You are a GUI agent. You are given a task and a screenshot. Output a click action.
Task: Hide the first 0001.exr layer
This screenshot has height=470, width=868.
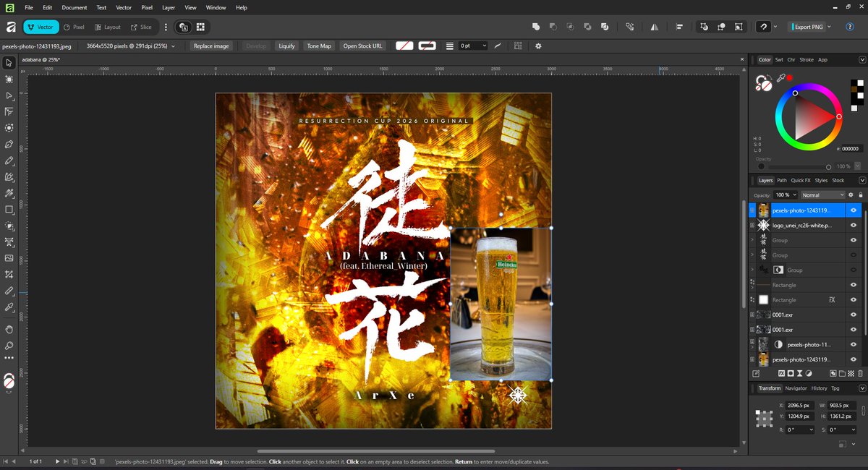tap(854, 315)
